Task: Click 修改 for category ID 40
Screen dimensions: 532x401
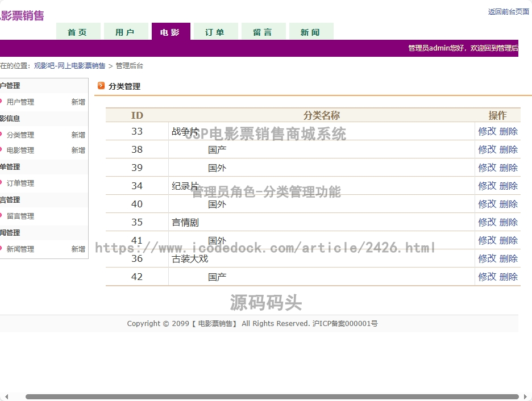Action: tap(487, 204)
